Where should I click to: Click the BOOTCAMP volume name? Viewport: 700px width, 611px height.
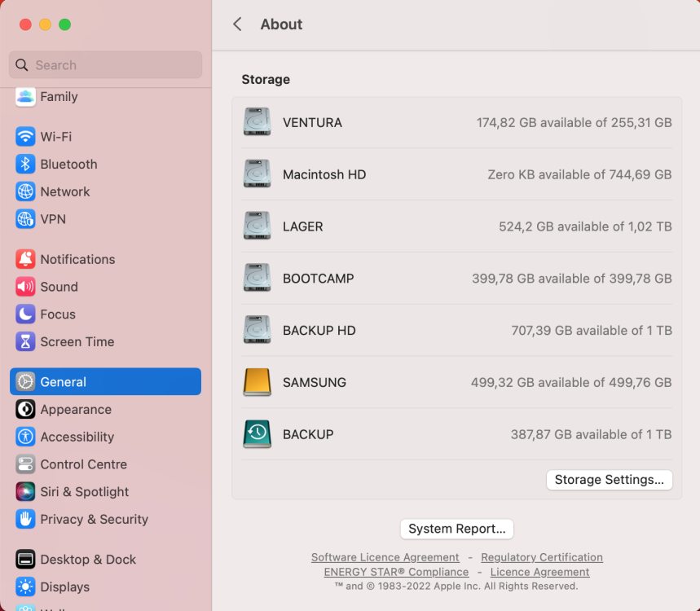click(x=319, y=279)
